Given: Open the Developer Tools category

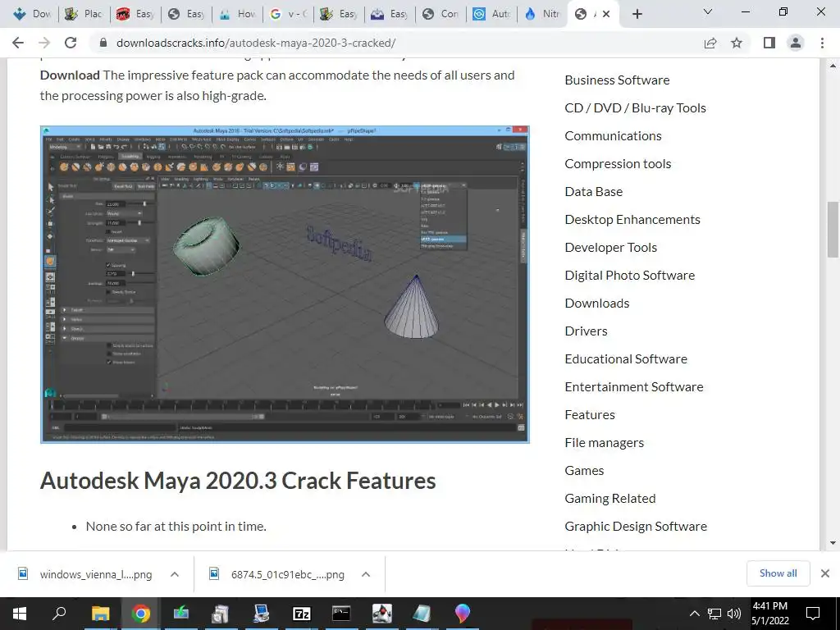Looking at the screenshot, I should click(x=610, y=247).
